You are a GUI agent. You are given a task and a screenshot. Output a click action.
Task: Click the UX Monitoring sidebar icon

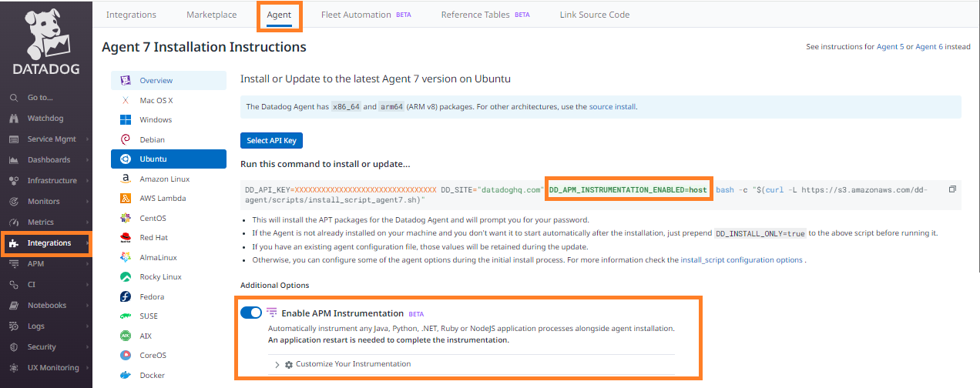(x=13, y=368)
